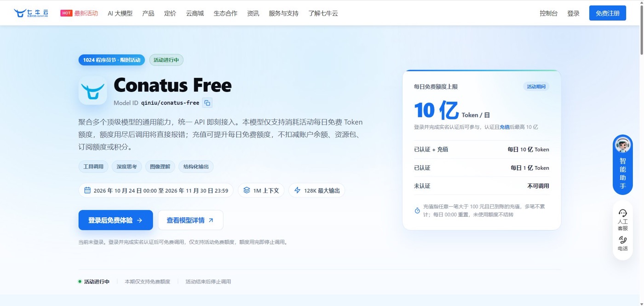Open the 资讯 menu item
The width and height of the screenshot is (644, 306).
[x=253, y=13]
